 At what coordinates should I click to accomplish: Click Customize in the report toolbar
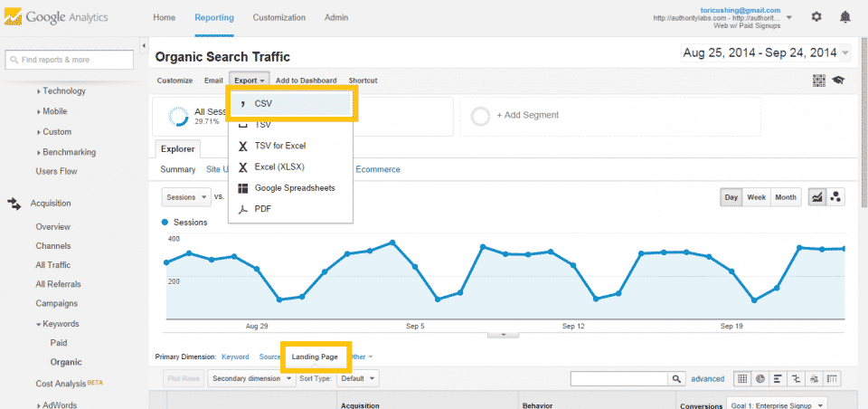pos(175,81)
